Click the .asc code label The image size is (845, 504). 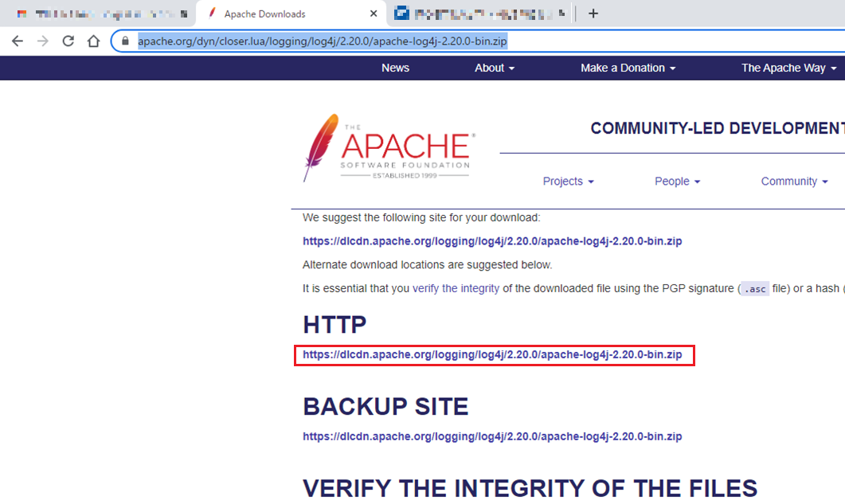755,289
